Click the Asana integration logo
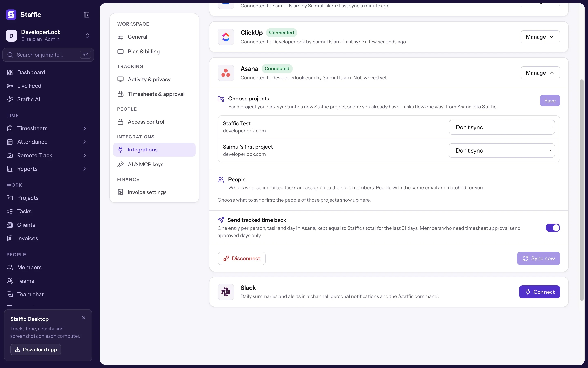This screenshot has height=368, width=588. (x=226, y=73)
